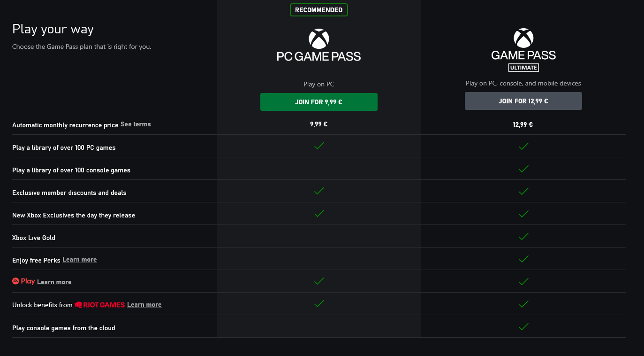Click Ultimate checkmark for Enjoy free Perks
The image size is (644, 356).
(x=523, y=259)
